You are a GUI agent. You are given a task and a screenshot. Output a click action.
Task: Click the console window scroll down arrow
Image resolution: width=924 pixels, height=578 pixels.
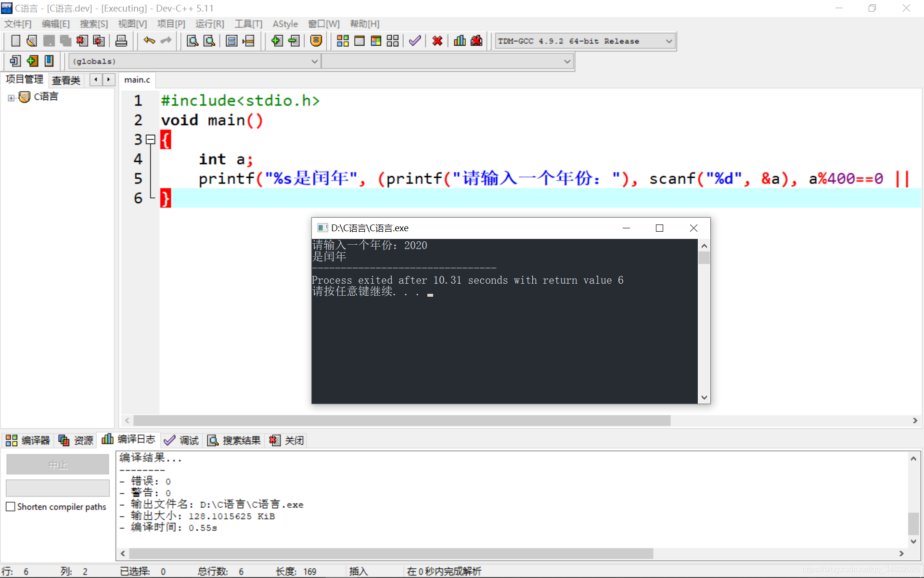coord(704,397)
